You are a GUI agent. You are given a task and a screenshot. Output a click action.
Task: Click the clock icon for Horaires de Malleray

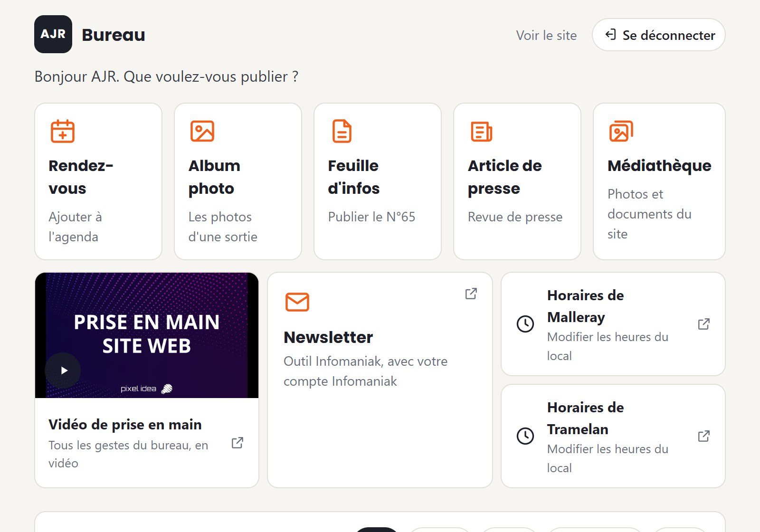click(x=525, y=324)
